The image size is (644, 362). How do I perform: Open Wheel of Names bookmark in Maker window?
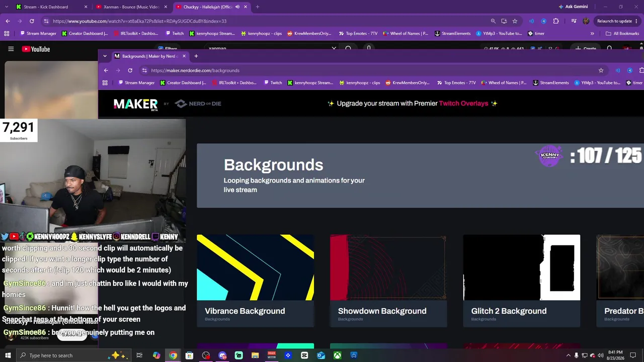click(x=504, y=83)
